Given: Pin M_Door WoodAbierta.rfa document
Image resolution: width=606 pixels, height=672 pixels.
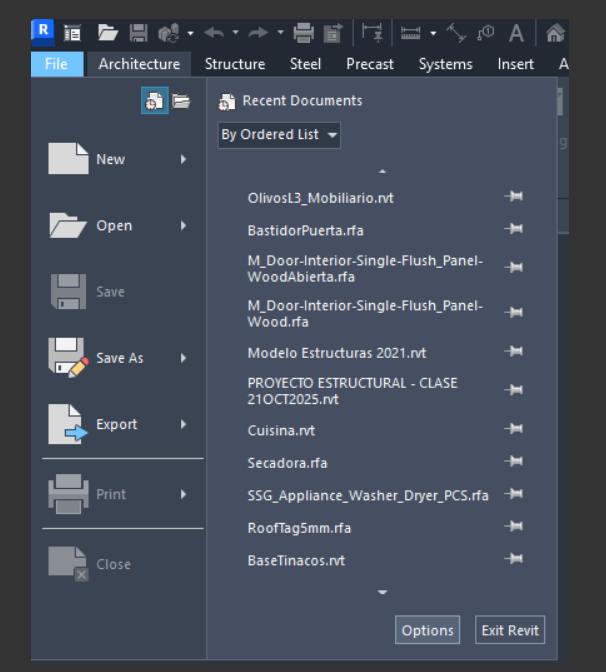Looking at the screenshot, I should [x=514, y=268].
